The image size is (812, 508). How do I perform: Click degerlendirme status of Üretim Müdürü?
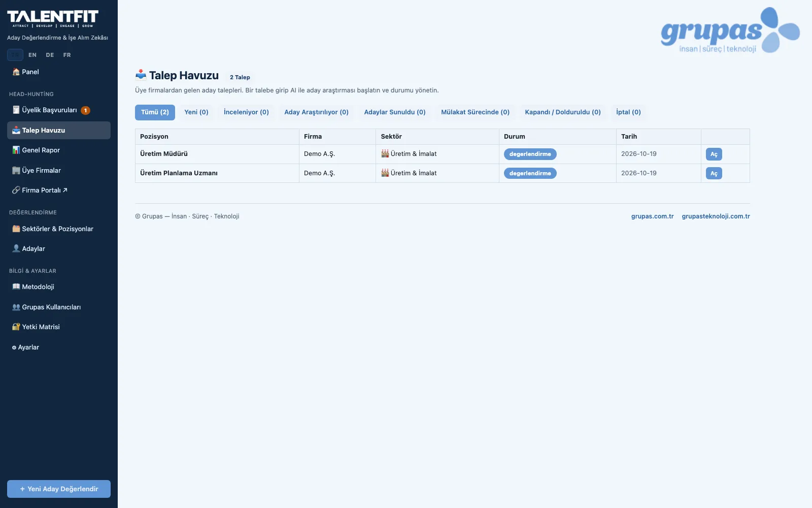click(530, 154)
